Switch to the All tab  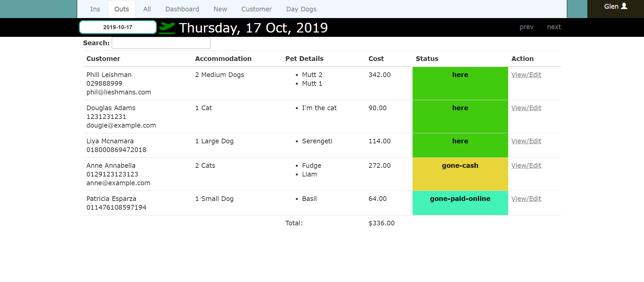(147, 9)
